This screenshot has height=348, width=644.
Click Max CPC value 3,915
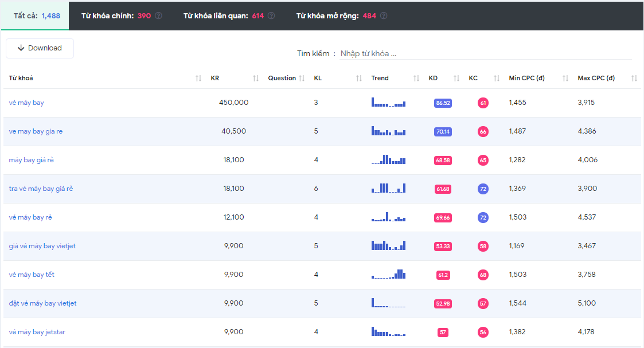(586, 103)
